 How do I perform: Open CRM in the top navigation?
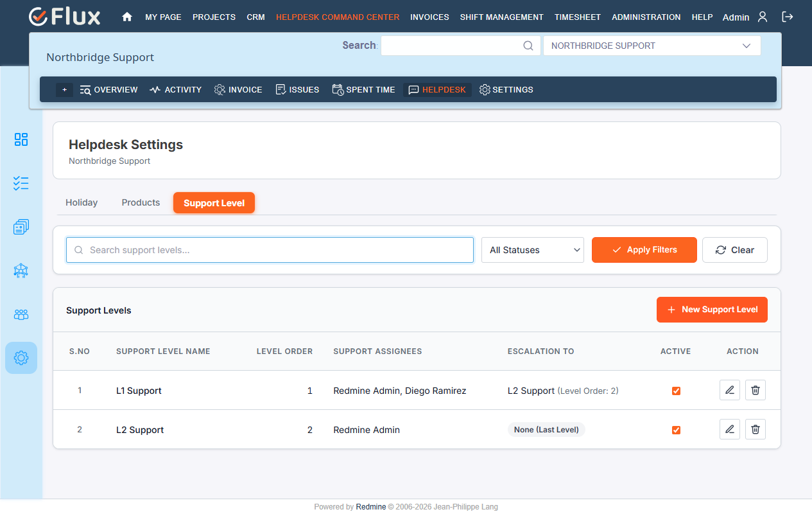(x=255, y=17)
